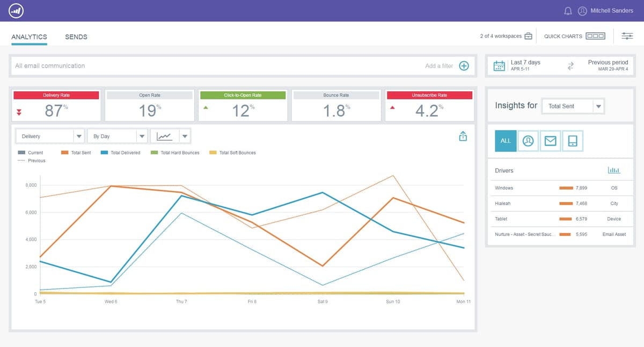Click the notification bell icon
Viewport: 644px width, 347px height.
click(x=568, y=10)
